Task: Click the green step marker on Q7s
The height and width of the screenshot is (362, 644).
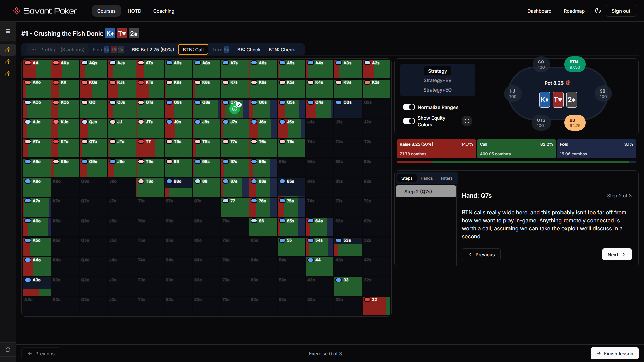Action: coord(235,109)
